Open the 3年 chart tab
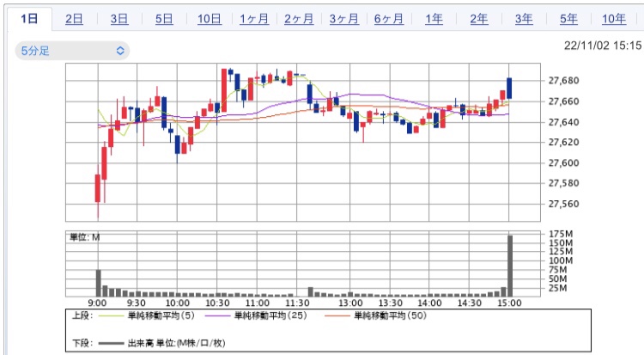The height and width of the screenshot is (355, 644). point(524,19)
